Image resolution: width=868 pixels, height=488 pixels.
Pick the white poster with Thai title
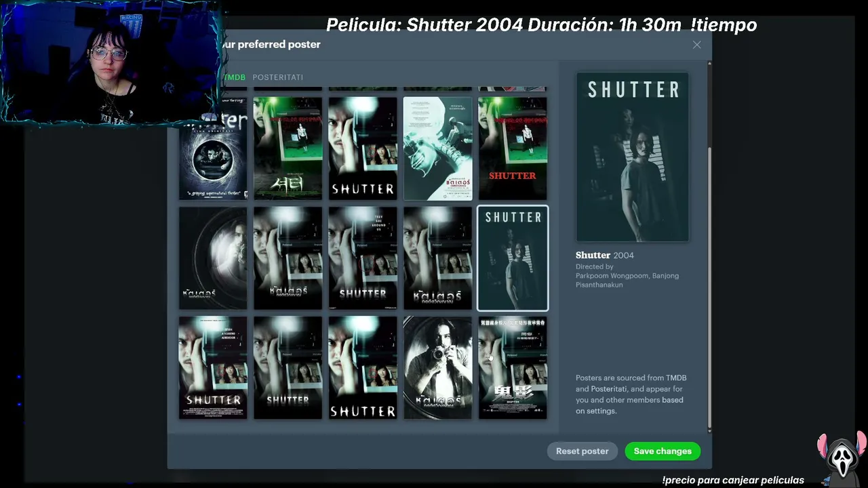tap(437, 148)
